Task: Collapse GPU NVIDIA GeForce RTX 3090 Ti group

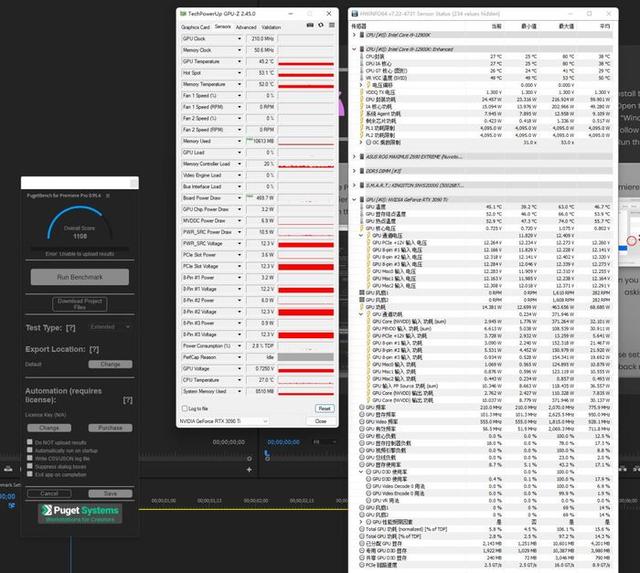Action: [x=354, y=200]
